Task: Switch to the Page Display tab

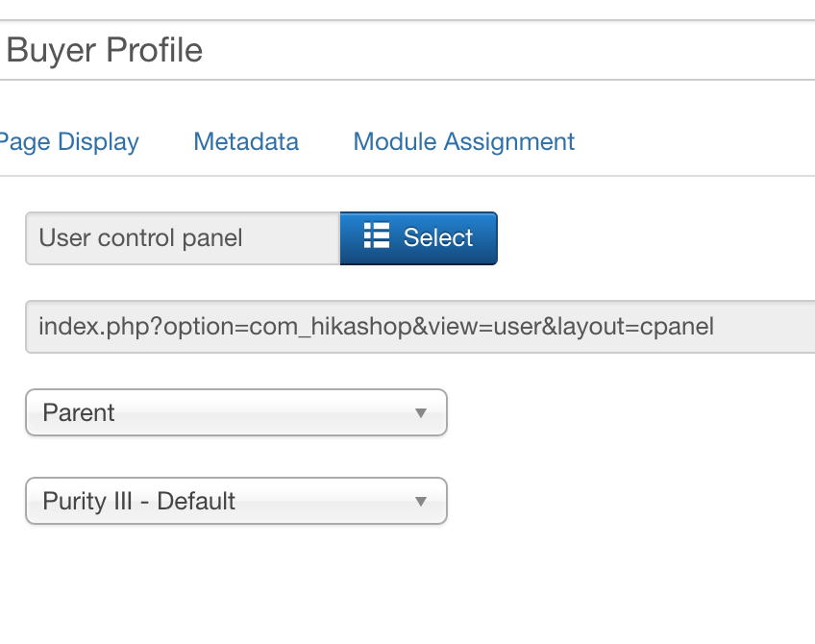Action: click(x=67, y=142)
